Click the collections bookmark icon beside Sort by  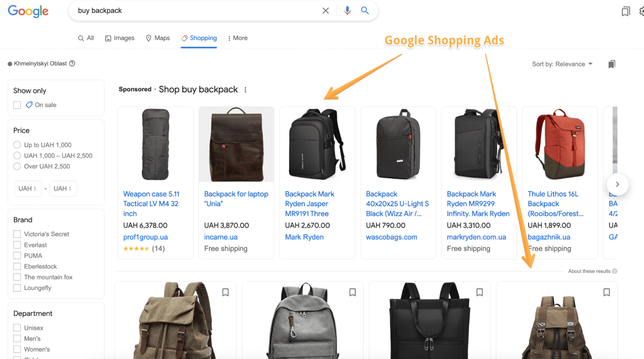click(611, 64)
